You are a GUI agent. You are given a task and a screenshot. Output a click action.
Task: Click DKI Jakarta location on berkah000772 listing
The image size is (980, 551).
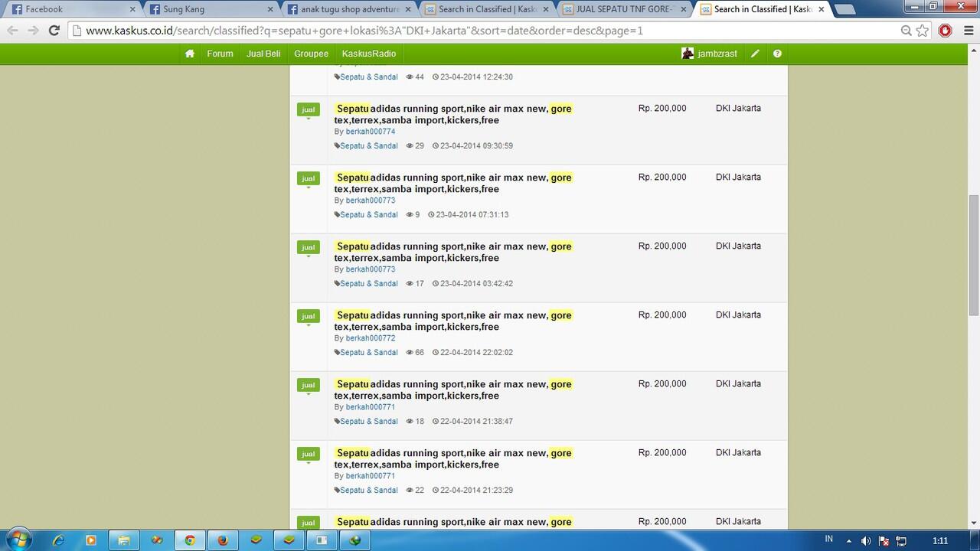pos(738,315)
